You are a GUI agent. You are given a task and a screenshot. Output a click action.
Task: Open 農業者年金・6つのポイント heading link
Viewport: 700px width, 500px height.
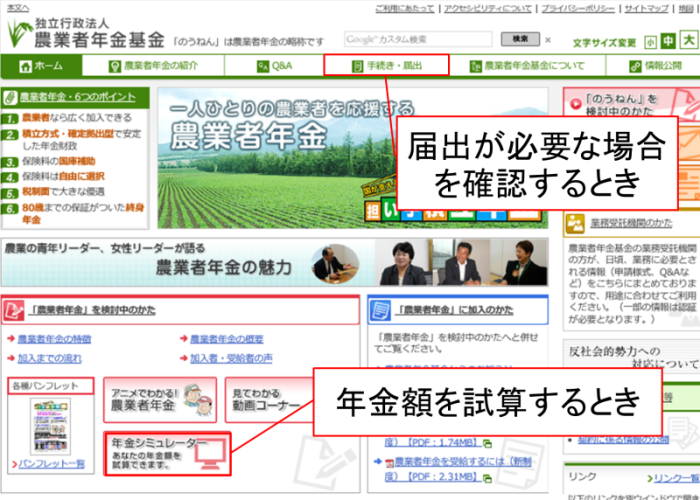[x=78, y=97]
